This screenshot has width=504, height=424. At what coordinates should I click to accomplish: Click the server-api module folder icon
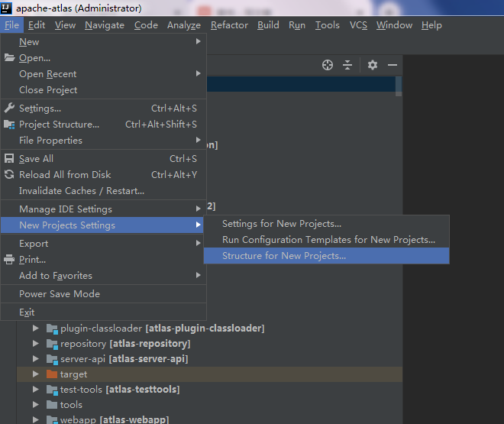52,359
